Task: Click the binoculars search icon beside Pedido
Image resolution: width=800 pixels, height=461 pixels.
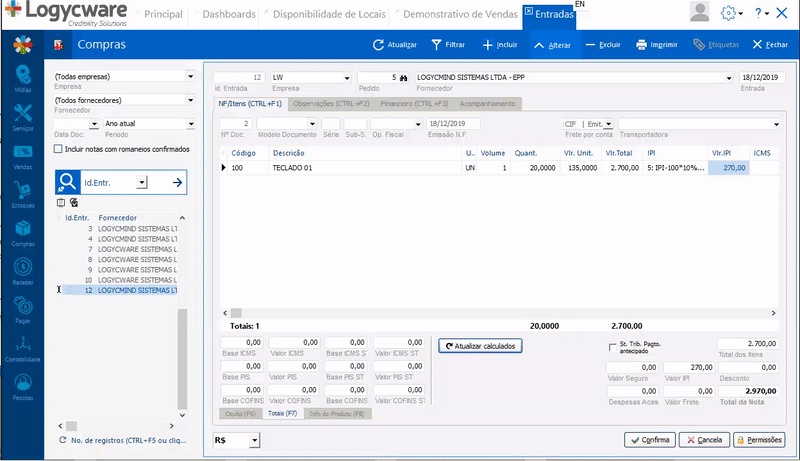Action: (405, 77)
